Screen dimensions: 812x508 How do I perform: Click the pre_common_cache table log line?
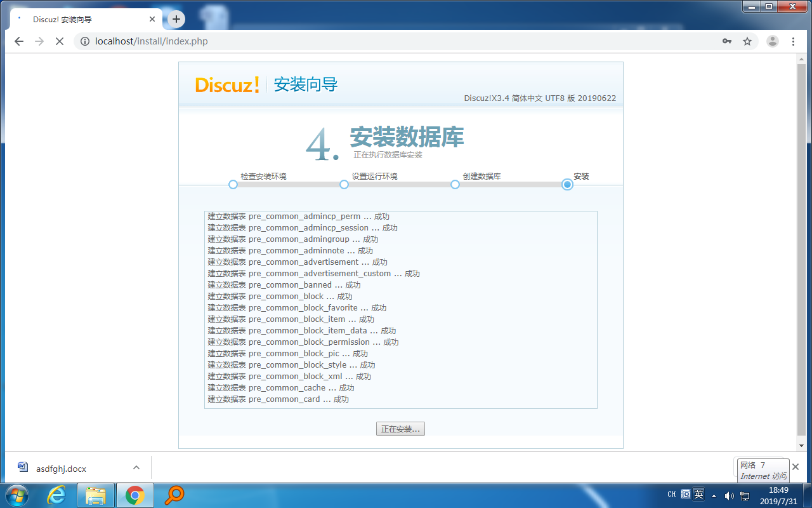(281, 388)
